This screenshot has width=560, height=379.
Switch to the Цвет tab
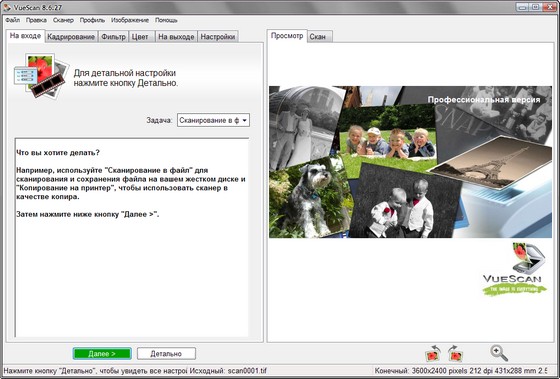pos(140,37)
